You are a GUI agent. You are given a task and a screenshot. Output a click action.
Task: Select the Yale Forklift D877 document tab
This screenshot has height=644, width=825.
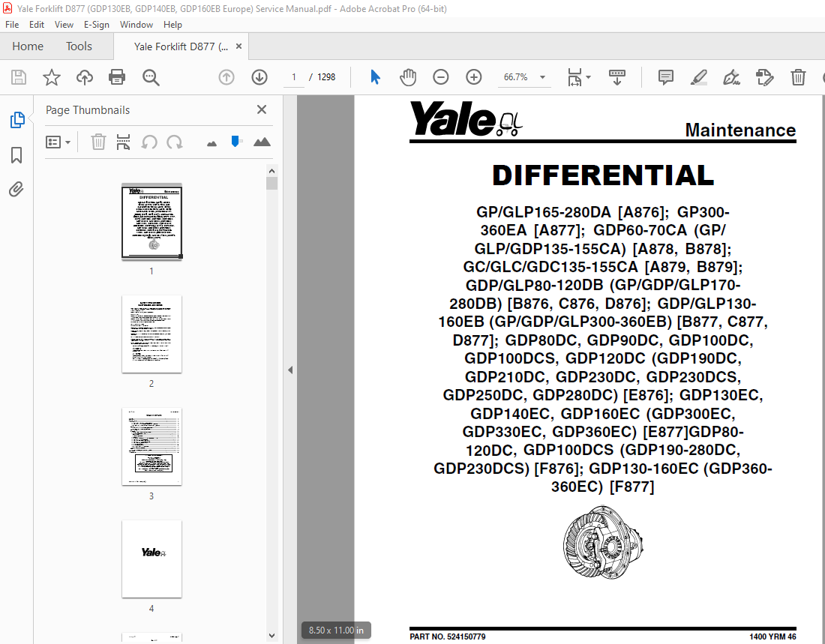point(181,46)
